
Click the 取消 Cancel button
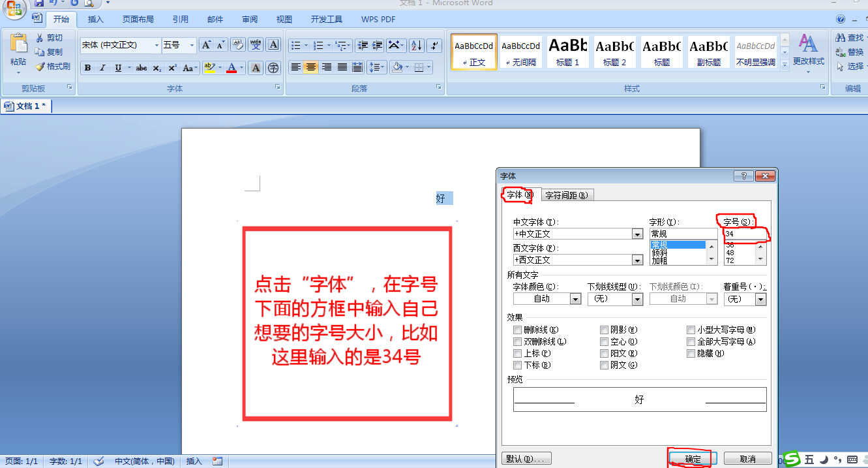[x=747, y=459]
